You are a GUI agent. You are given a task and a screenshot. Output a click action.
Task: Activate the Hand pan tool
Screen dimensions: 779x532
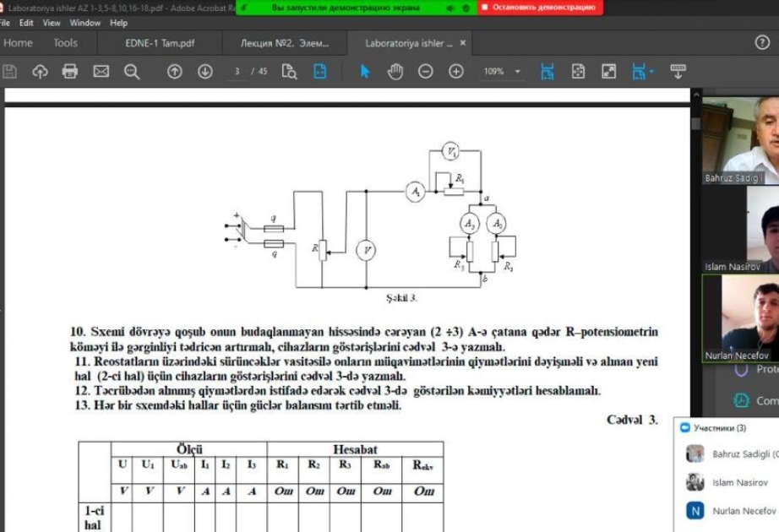[395, 72]
